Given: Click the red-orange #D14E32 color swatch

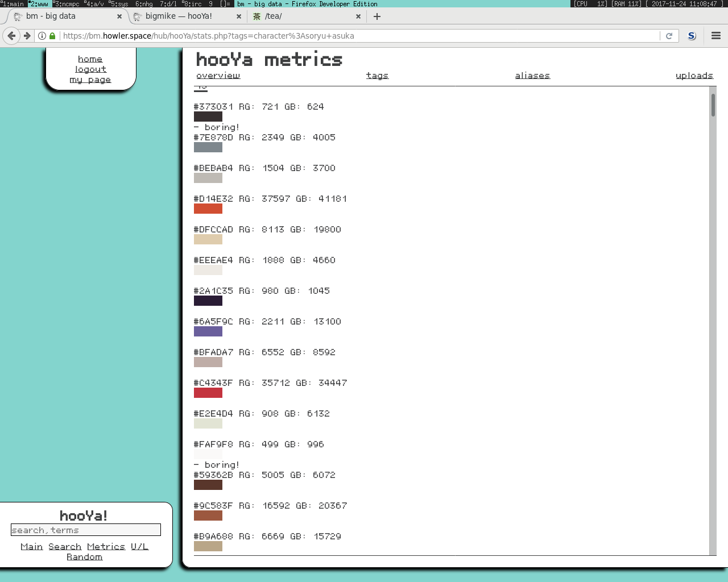Looking at the screenshot, I should pyautogui.click(x=208, y=209).
